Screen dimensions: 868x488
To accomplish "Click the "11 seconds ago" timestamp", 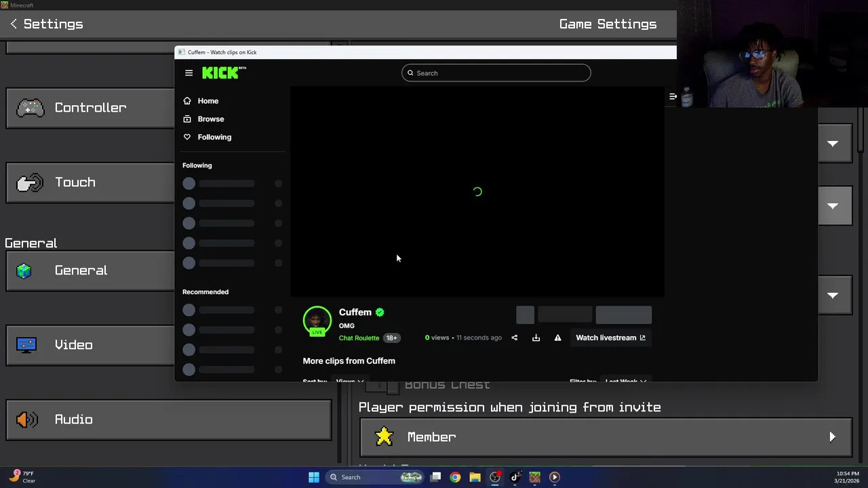I will pos(479,338).
